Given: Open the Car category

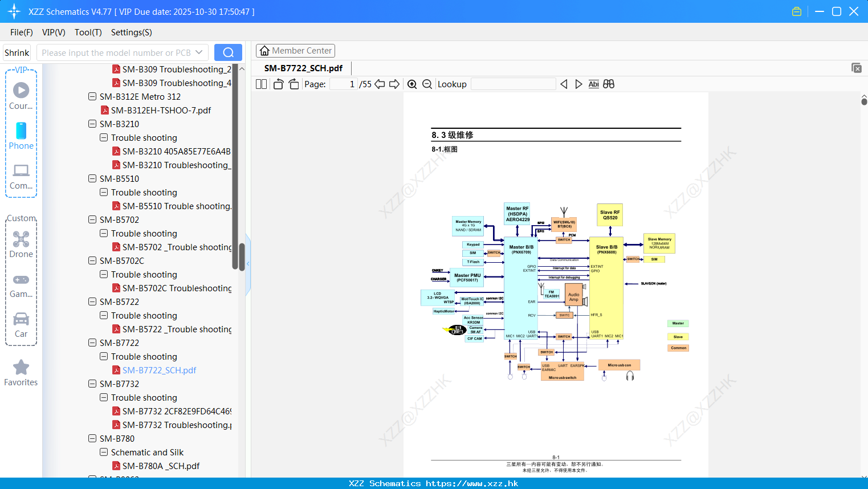Looking at the screenshot, I should (21, 325).
